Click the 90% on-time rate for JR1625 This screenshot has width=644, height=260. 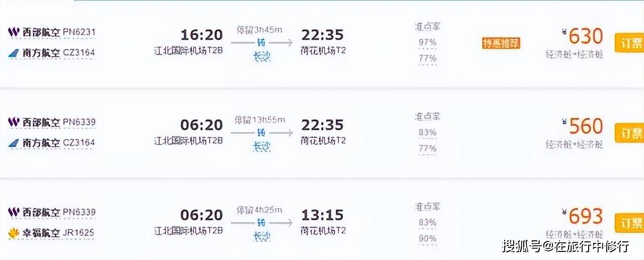pos(427,238)
